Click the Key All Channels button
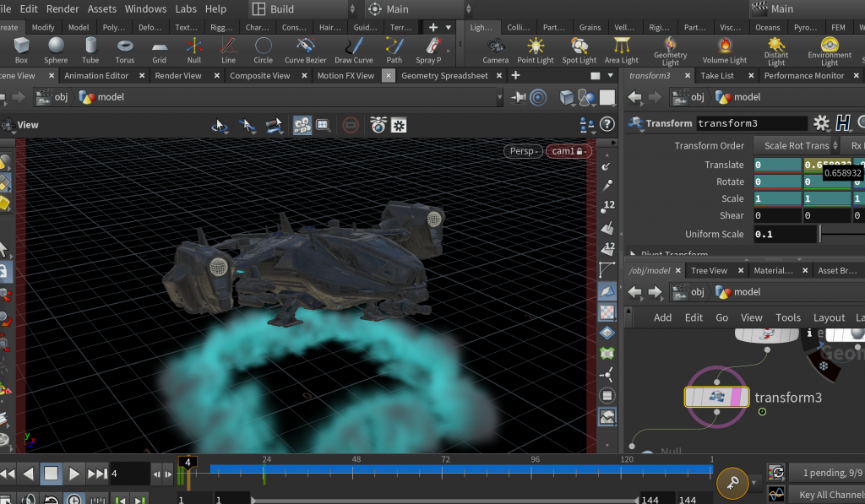The height and width of the screenshot is (504, 865). [x=827, y=495]
